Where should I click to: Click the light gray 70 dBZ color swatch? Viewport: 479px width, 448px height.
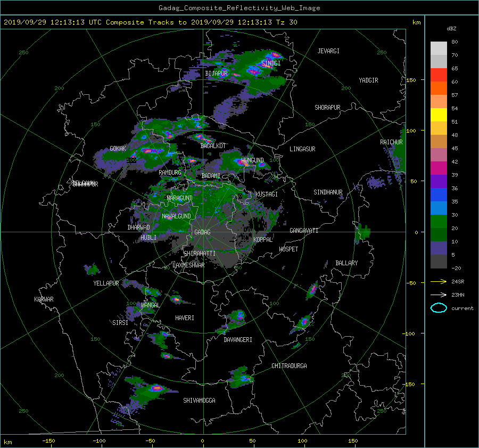click(439, 48)
